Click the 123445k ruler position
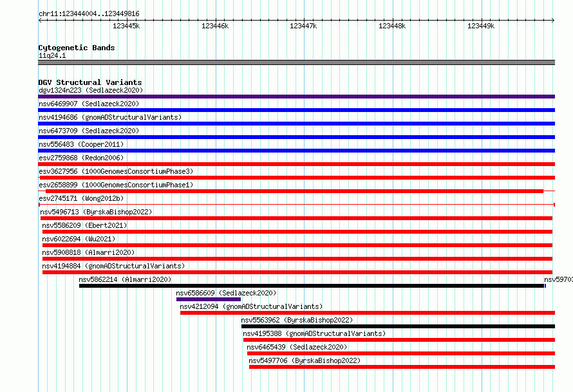This screenshot has width=573, height=392. point(126,26)
